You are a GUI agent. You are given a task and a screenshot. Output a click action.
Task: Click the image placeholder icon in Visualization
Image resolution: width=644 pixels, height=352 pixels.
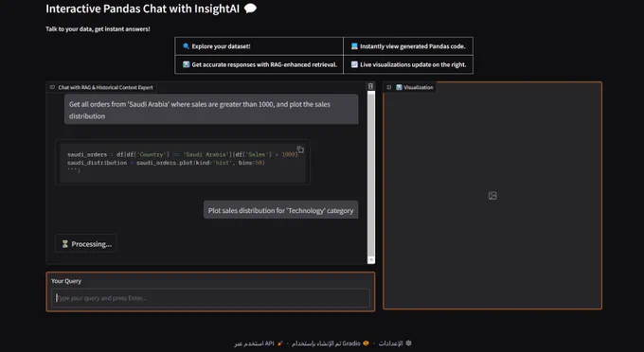pos(492,196)
